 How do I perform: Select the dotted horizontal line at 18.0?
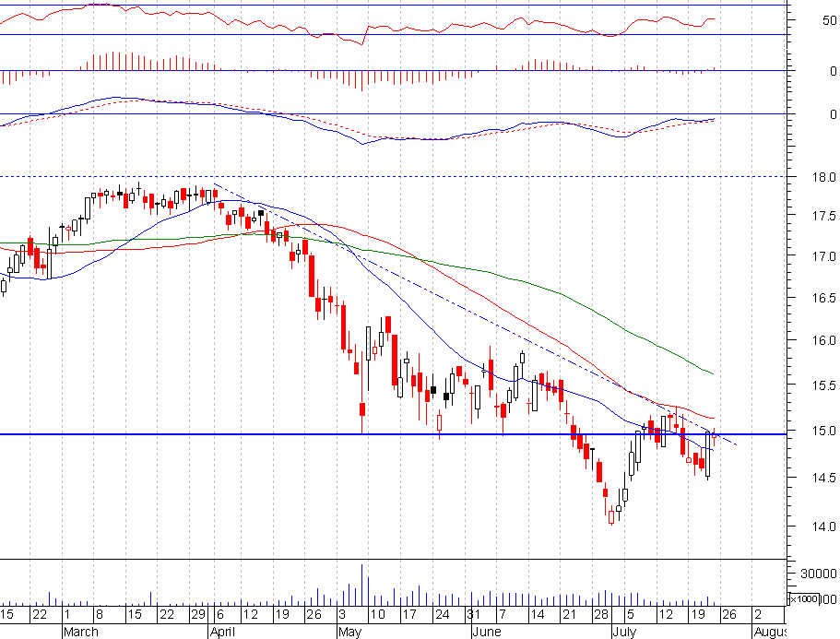(394, 176)
